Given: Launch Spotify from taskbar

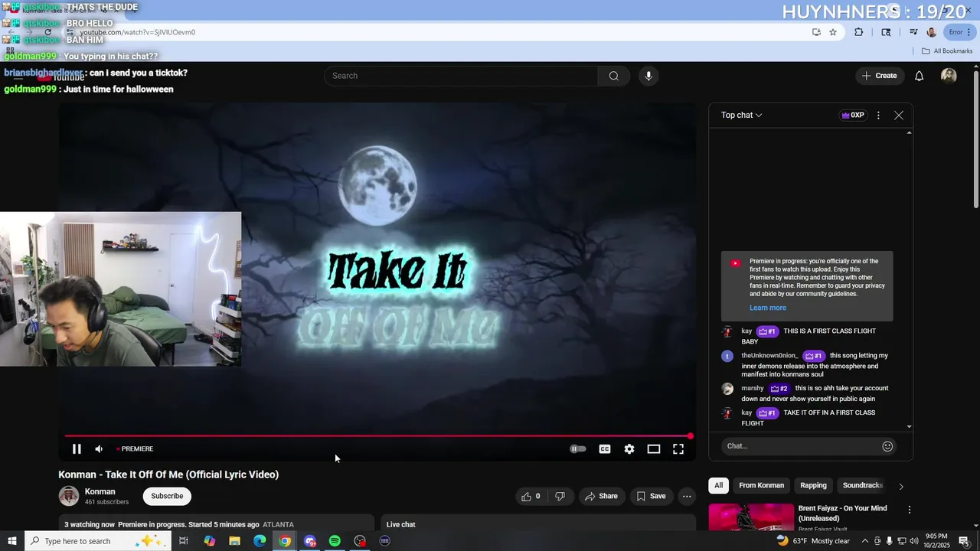Looking at the screenshot, I should click(335, 541).
